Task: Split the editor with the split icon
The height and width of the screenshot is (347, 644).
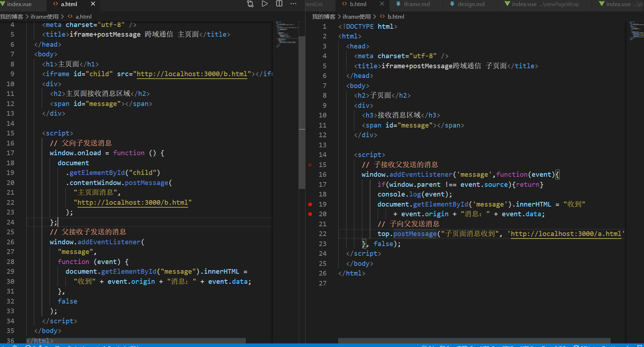Action: (x=279, y=4)
